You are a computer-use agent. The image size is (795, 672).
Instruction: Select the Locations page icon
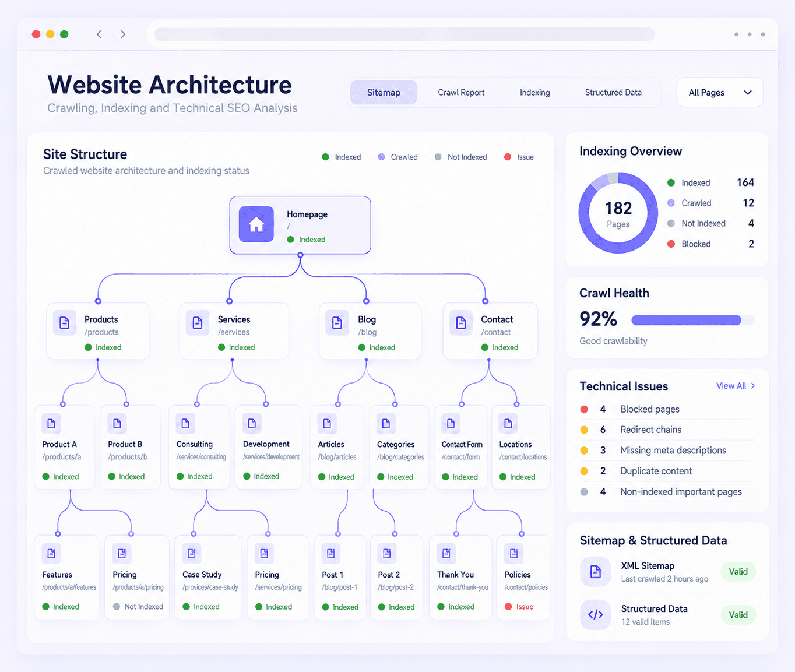tap(508, 424)
